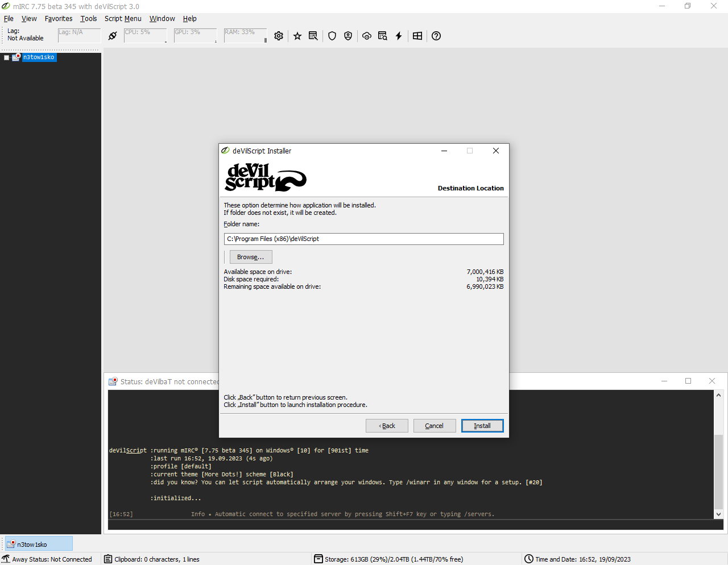Click the Storage 613GB status text

tap(394, 559)
